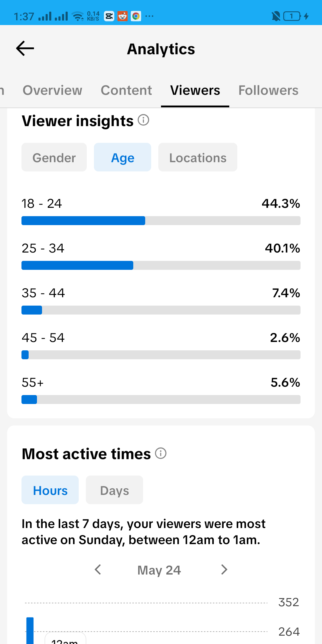The width and height of the screenshot is (322, 644).
Task: Select the Locations filter chip
Action: (x=198, y=157)
